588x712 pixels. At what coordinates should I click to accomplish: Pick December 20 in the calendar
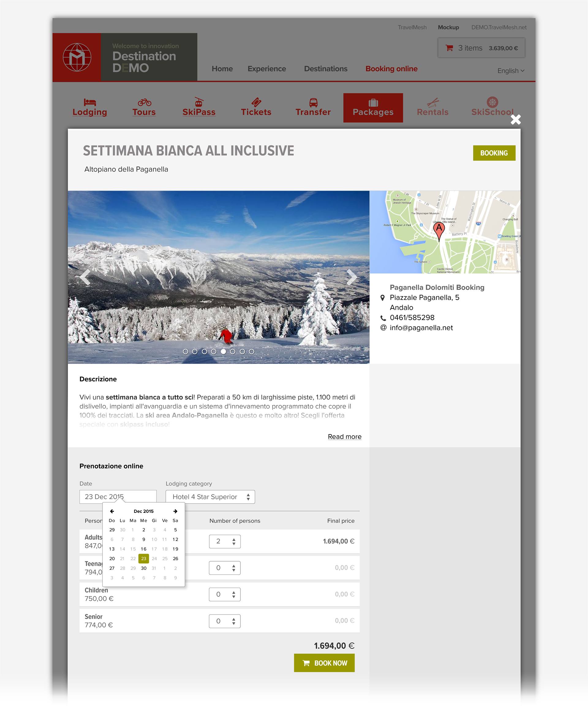112,558
